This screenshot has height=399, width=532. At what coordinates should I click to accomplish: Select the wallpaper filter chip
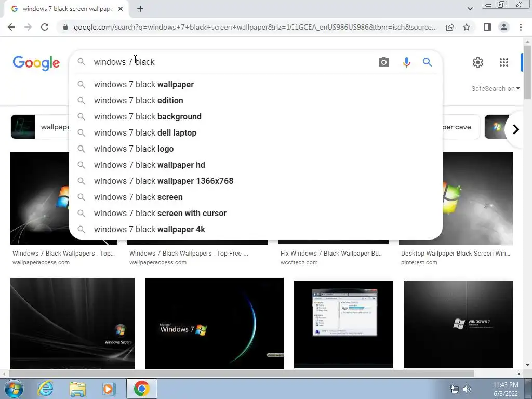(40, 127)
